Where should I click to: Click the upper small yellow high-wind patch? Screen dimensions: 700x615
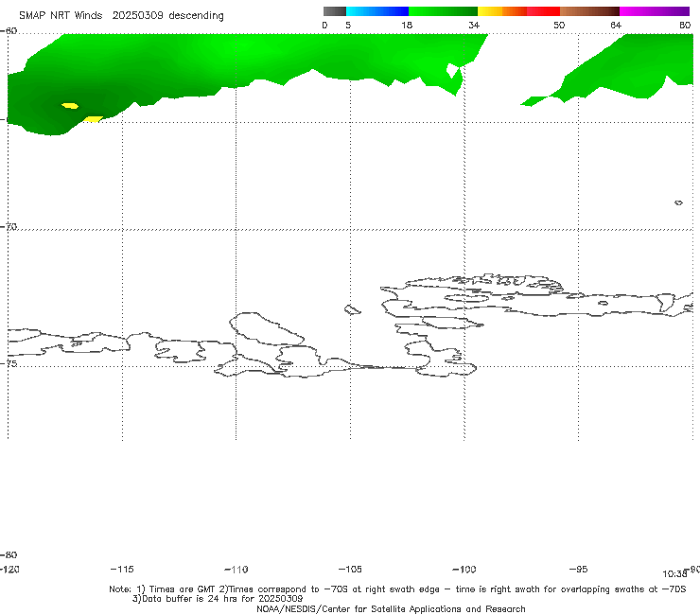[x=70, y=106]
